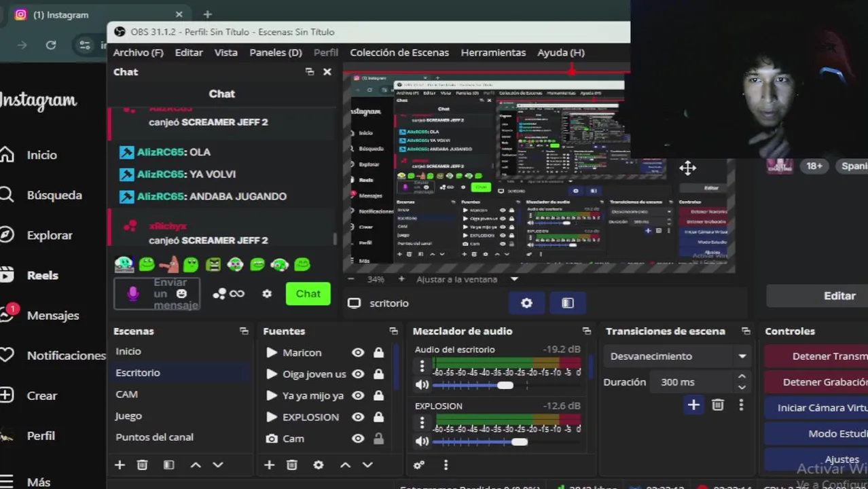The height and width of the screenshot is (489, 868).
Task: Mute Audio del escritorio speaker
Action: coord(422,385)
